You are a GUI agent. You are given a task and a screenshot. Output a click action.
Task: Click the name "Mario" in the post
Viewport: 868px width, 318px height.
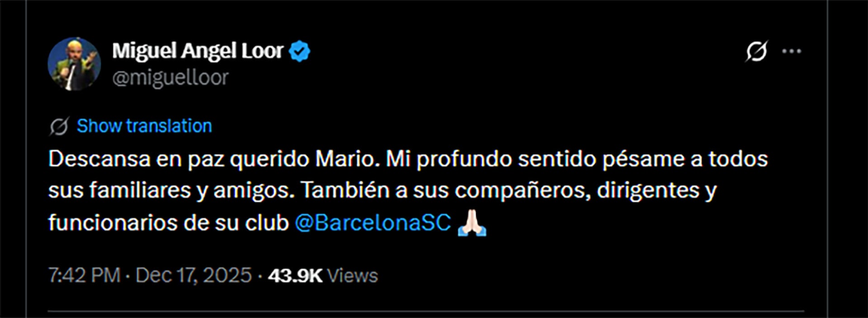point(347,159)
